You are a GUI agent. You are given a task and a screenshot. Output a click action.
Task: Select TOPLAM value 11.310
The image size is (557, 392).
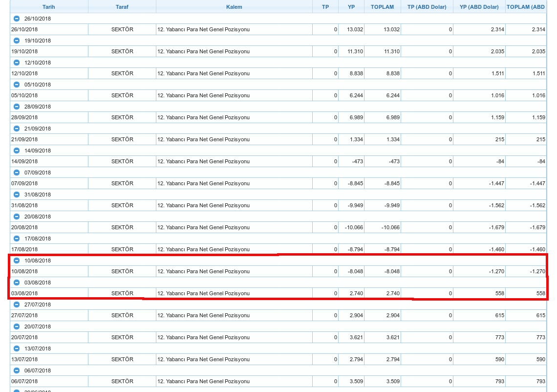(383, 51)
